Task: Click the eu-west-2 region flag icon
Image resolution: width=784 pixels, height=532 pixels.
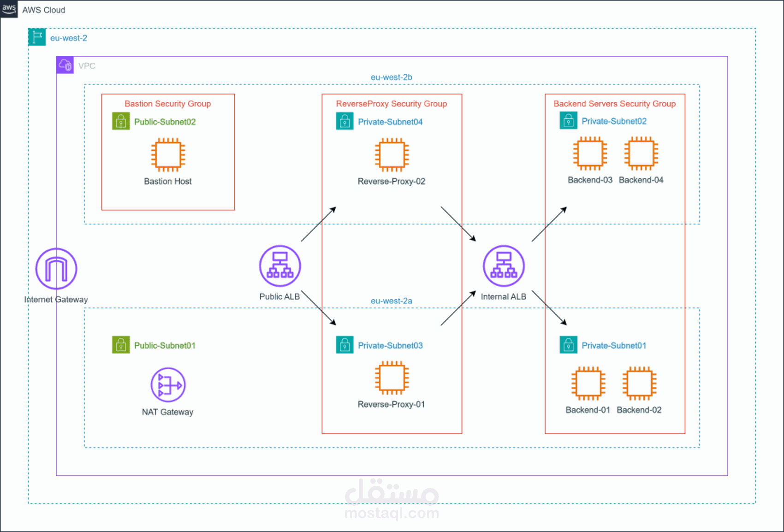Action: (37, 37)
